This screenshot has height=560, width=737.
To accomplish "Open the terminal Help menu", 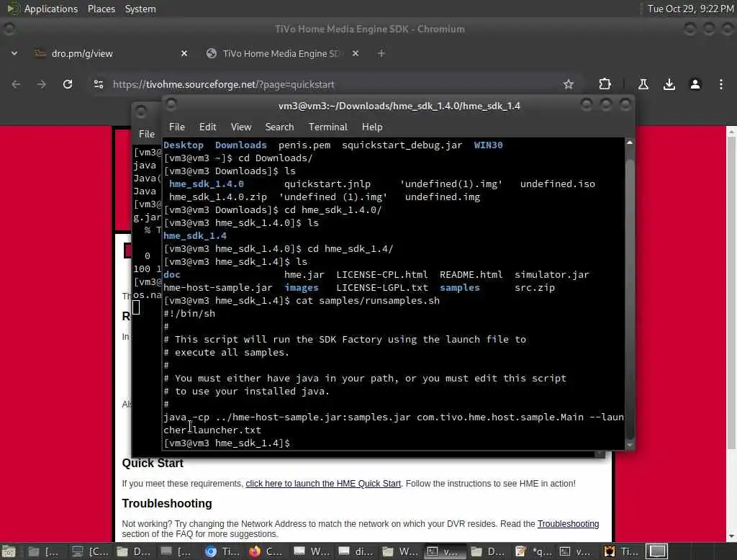I will pos(372,127).
